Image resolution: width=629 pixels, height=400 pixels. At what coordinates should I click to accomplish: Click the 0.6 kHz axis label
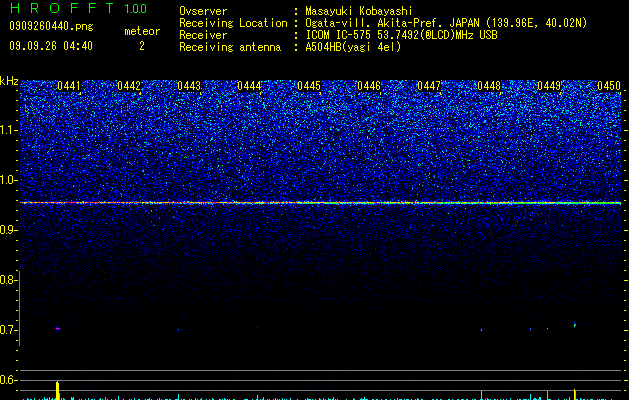(8, 380)
